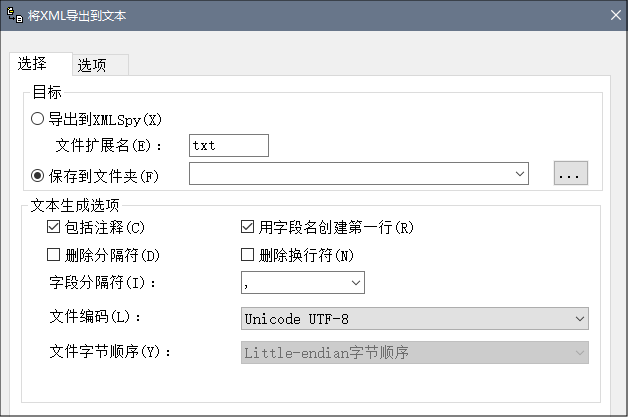Viewport: 628px width, 417px height.
Task: Select the 导出到XMLSpy(X) radio button
Action: pos(37,119)
